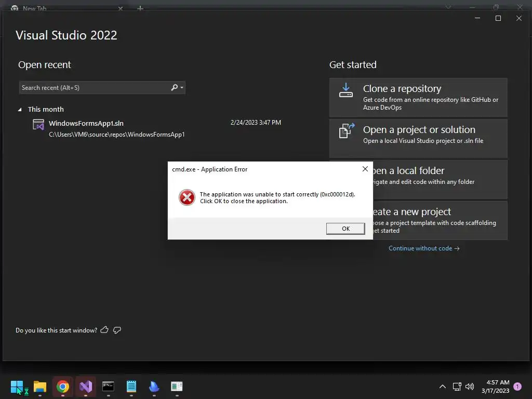Image resolution: width=532 pixels, height=399 pixels.
Task: Show hidden system tray icons chevron
Action: pos(443,387)
